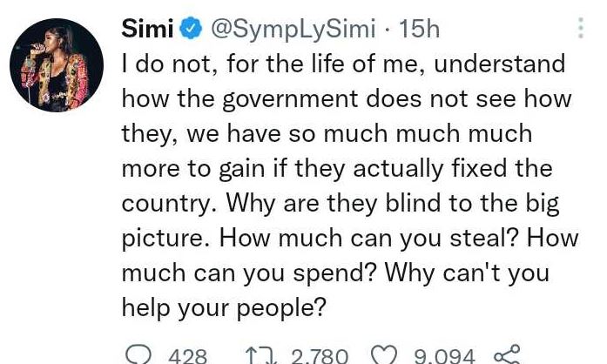The height and width of the screenshot is (364, 607).
Task: Click the 15h timestamp
Action: [x=419, y=30]
